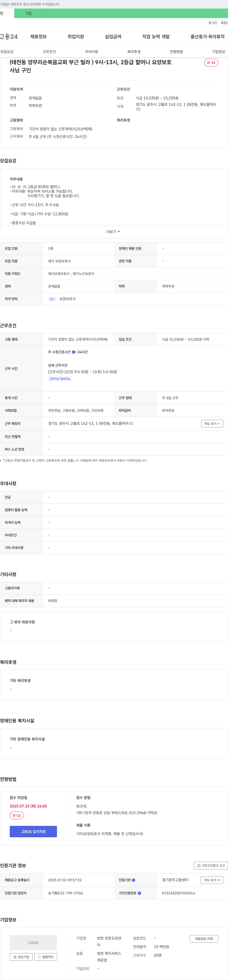
Task: Open the company LOGO thumbnail
Action: (x=33, y=943)
